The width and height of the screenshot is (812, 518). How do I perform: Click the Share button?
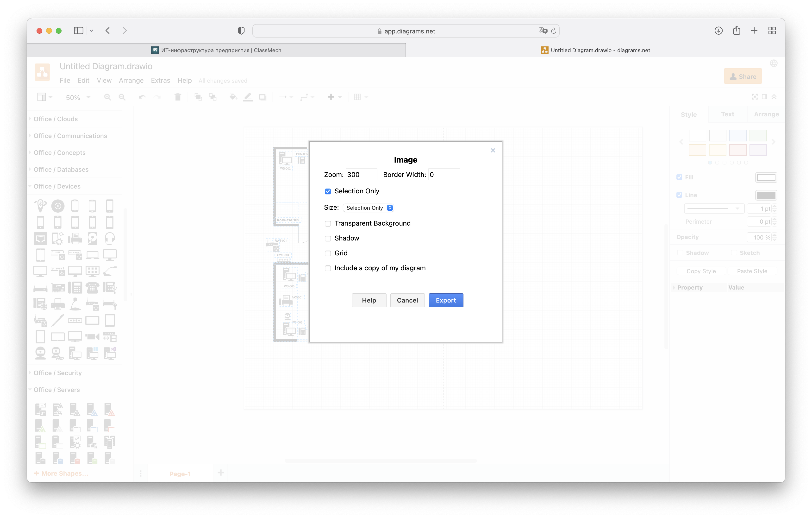pos(743,77)
